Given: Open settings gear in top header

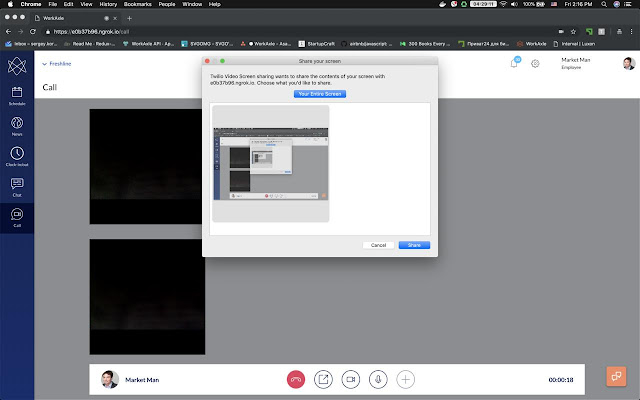Looking at the screenshot, I should [x=536, y=64].
